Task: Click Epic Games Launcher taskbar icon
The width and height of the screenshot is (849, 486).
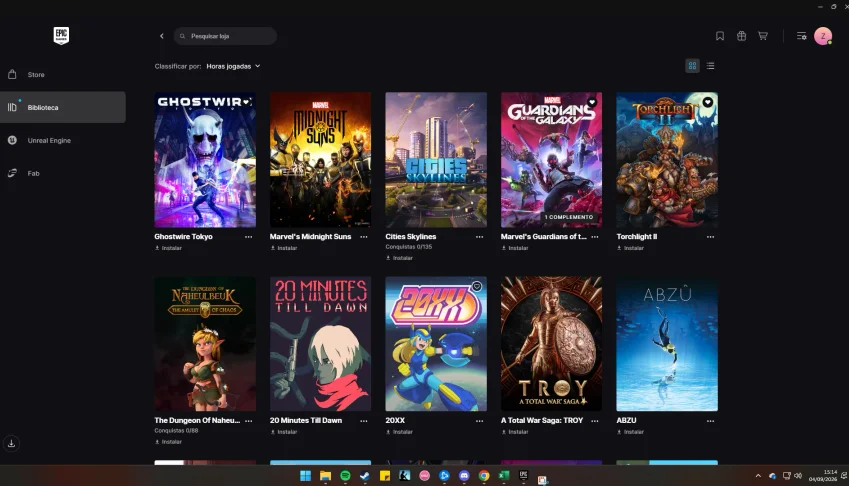Action: pos(523,476)
